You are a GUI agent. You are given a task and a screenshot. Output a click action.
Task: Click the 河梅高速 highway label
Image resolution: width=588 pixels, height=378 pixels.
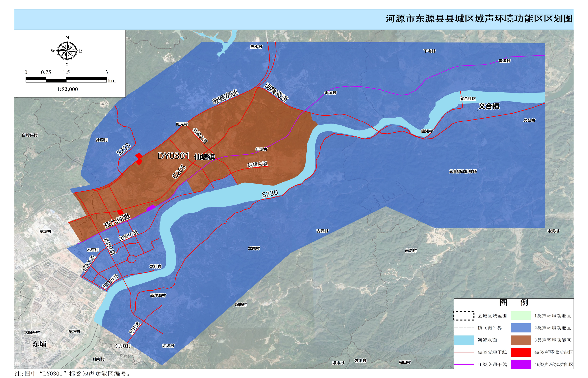(x=276, y=93)
